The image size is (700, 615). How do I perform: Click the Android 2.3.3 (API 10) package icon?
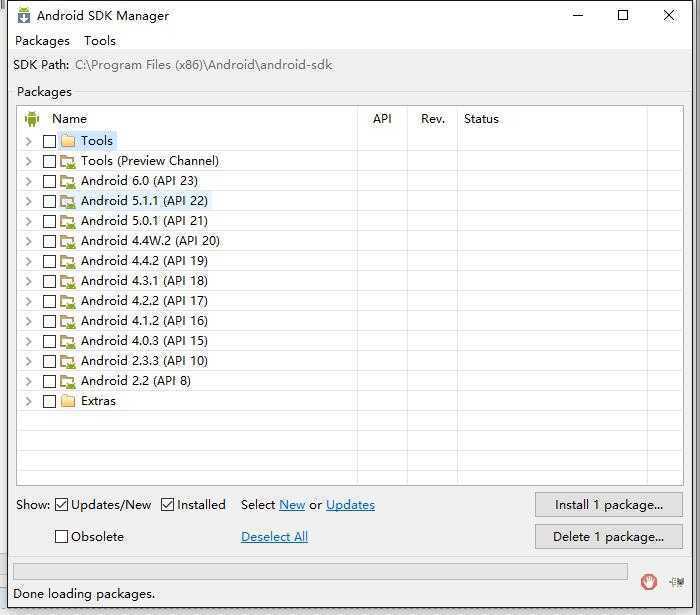click(x=68, y=362)
